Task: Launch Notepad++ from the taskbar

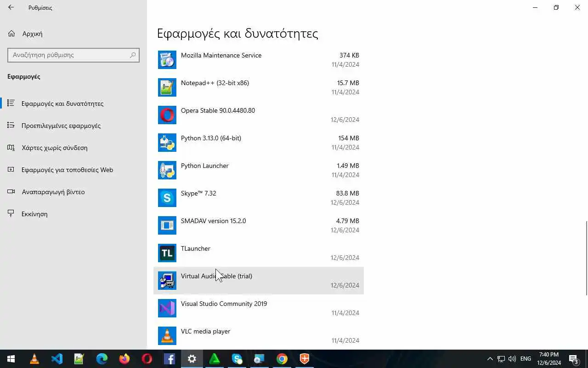Action: click(x=79, y=359)
